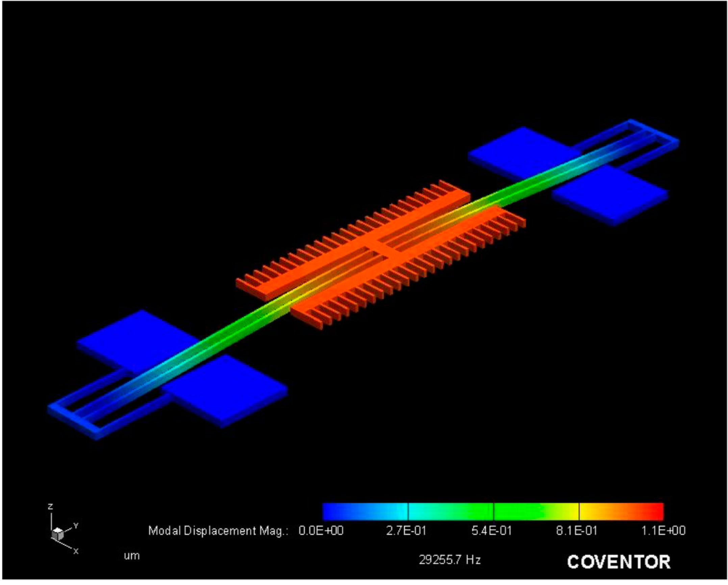Click the 5.4E-01 scale value
The width and height of the screenshot is (728, 585).
(492, 531)
